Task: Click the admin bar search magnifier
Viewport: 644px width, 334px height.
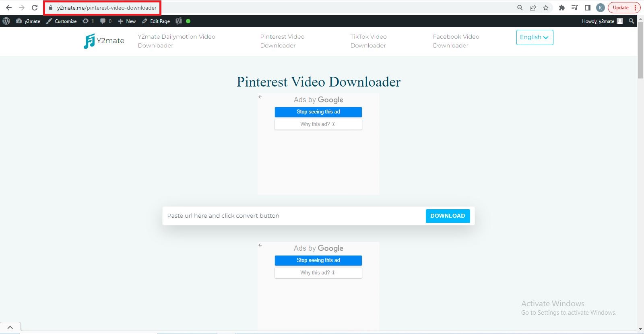Action: tap(632, 21)
